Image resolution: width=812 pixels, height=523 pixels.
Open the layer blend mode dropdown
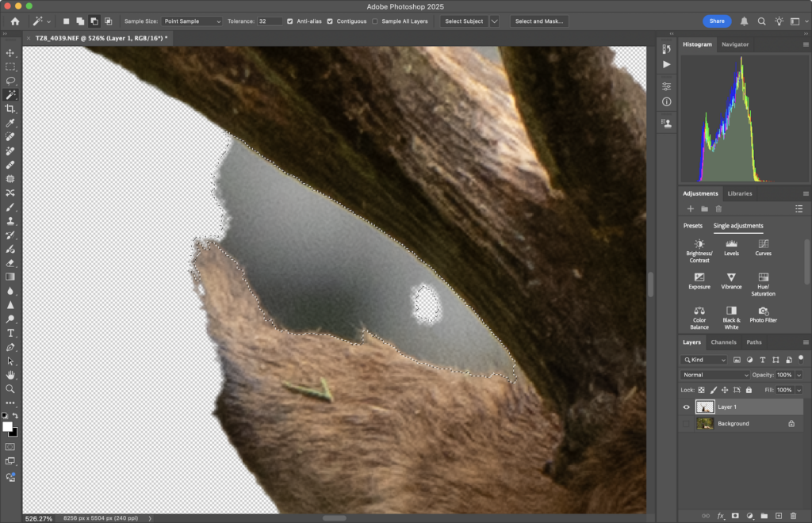(715, 374)
